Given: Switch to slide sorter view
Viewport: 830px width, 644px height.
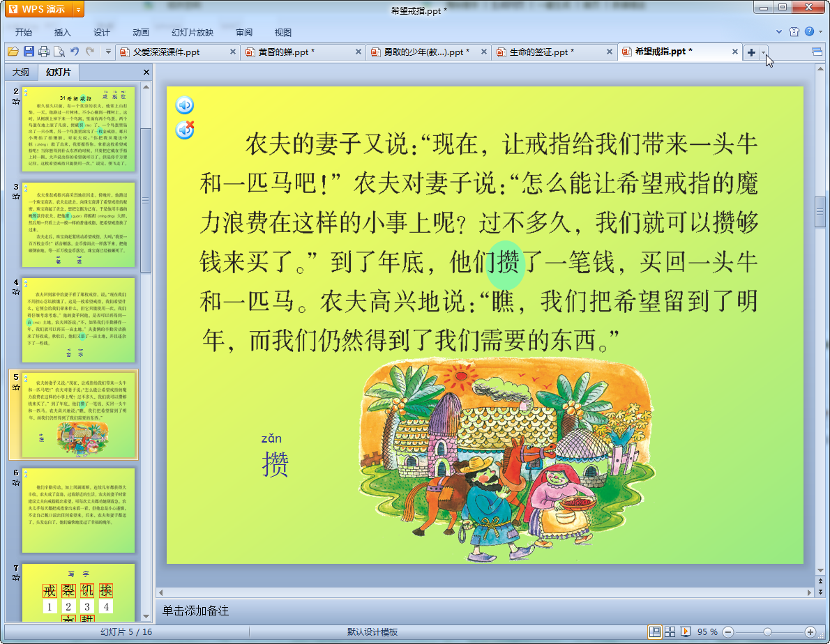Looking at the screenshot, I should point(670,631).
